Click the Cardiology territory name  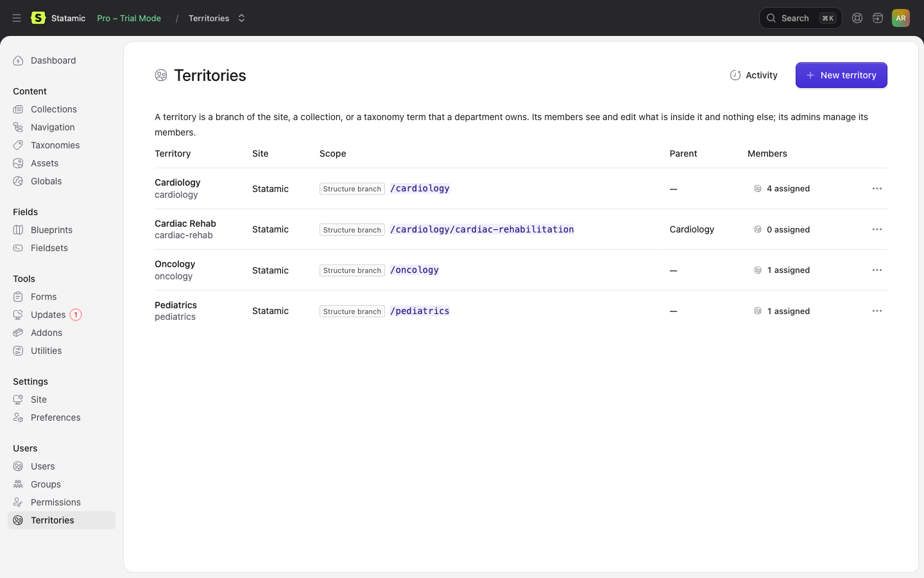coord(178,182)
